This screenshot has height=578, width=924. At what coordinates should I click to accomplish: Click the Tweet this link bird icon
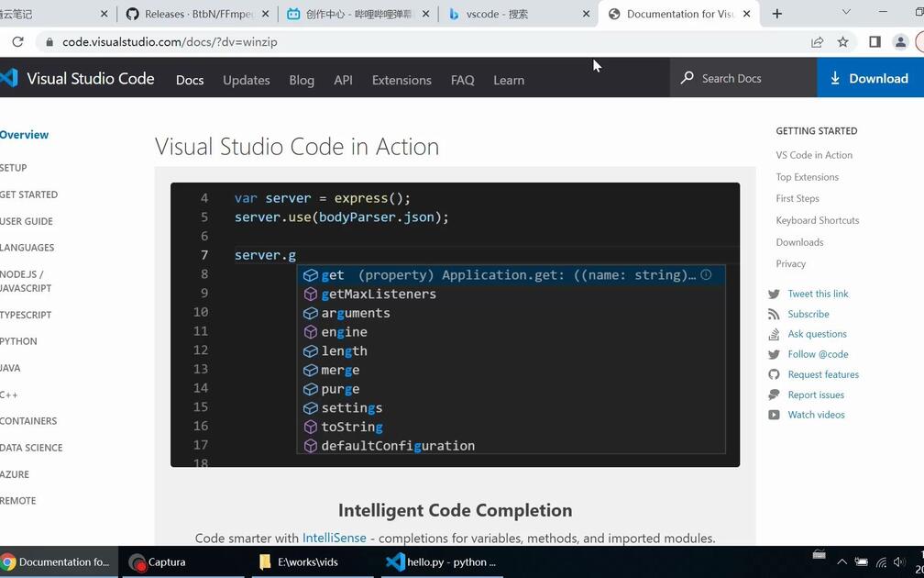click(774, 294)
